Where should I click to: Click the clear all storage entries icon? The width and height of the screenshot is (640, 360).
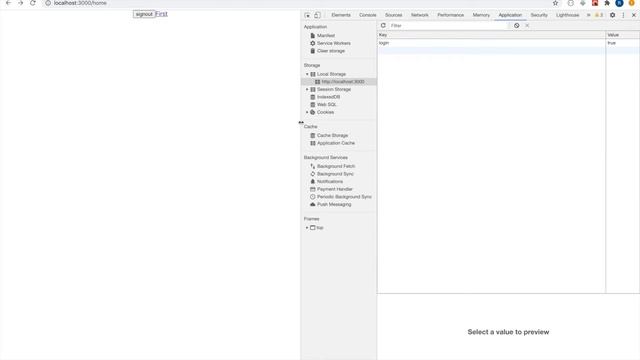point(516,25)
